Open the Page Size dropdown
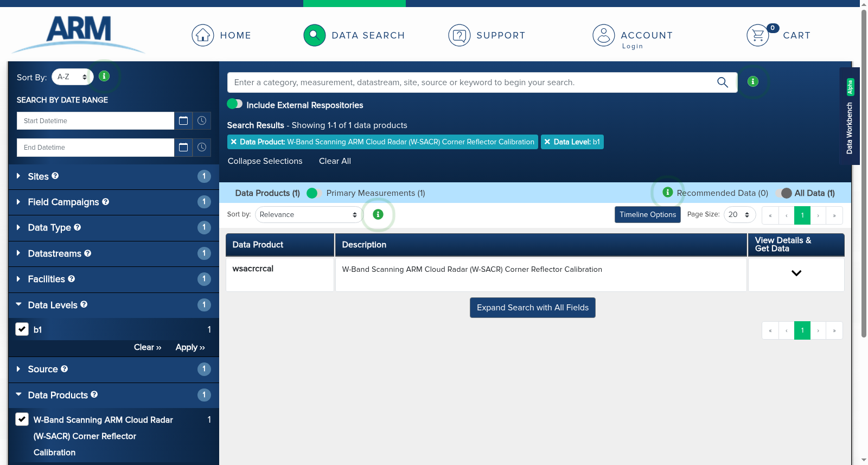The width and height of the screenshot is (868, 465). [740, 214]
